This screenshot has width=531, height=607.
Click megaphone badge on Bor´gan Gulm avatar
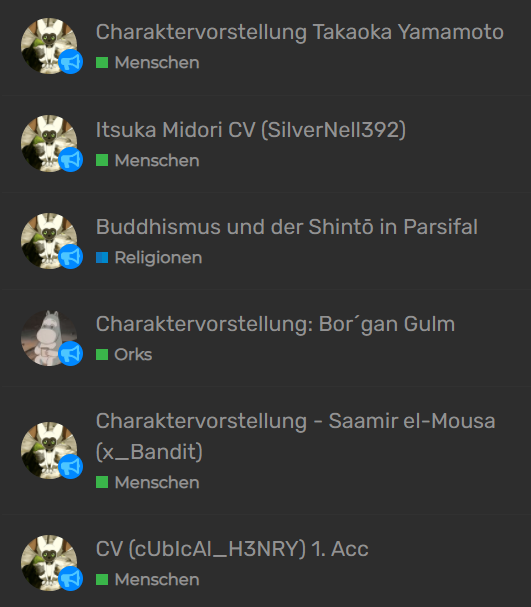pyautogui.click(x=70, y=353)
